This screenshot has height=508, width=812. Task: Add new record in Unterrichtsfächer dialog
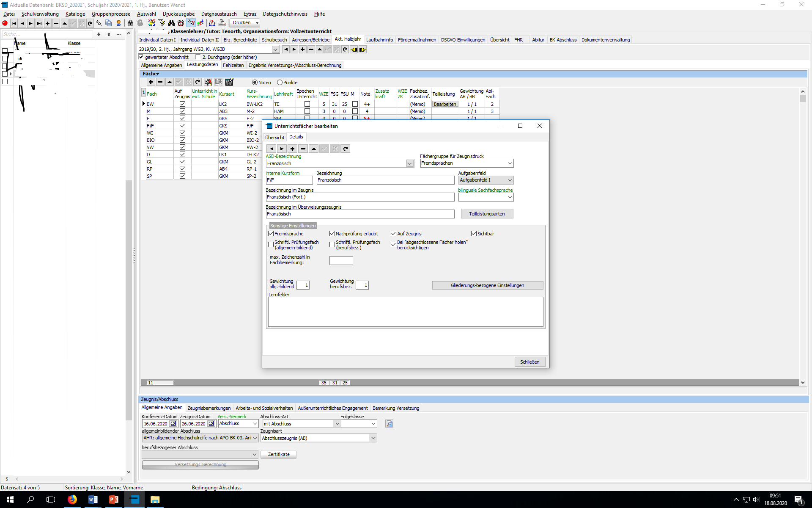(x=293, y=149)
